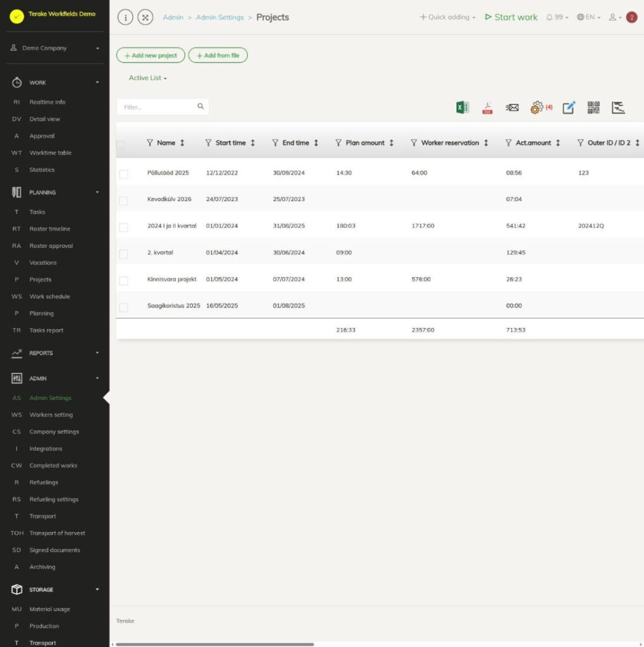
Task: Check the Kinnisvara projekt row checkbox
Action: (x=123, y=281)
